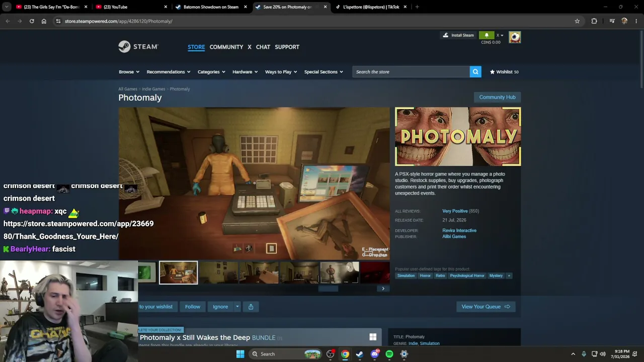Open the Alibi Games publisher link
The width and height of the screenshot is (644, 362).
(x=454, y=236)
